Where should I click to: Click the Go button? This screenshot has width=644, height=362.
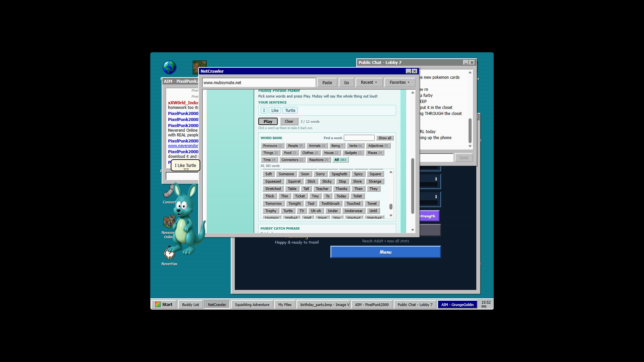[x=346, y=82]
